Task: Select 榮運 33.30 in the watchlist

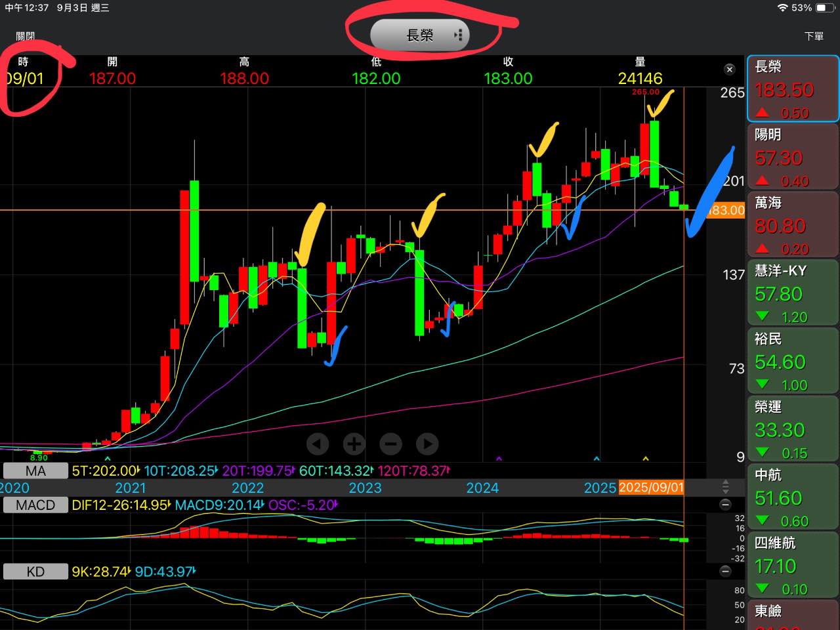Action: point(793,429)
